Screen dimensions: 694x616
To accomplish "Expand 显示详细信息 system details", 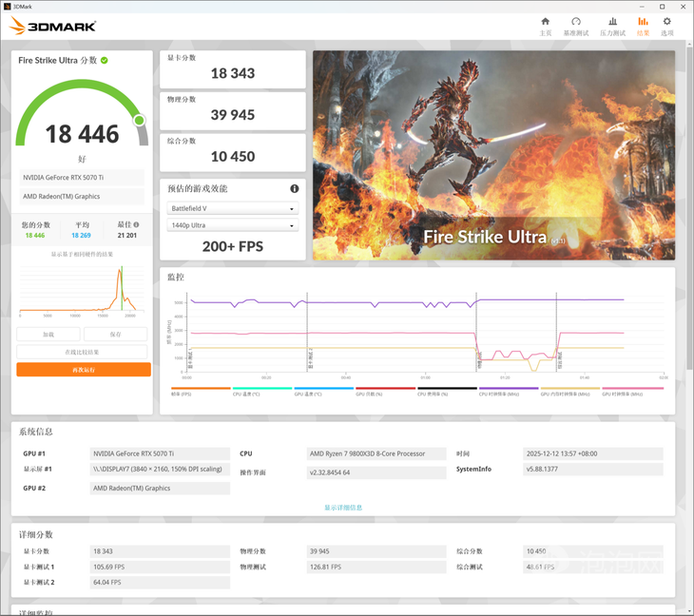I will coord(343,508).
